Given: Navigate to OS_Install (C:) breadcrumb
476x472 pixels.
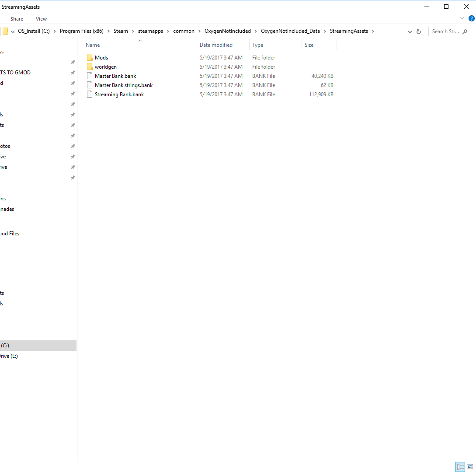Looking at the screenshot, I should pyautogui.click(x=34, y=31).
